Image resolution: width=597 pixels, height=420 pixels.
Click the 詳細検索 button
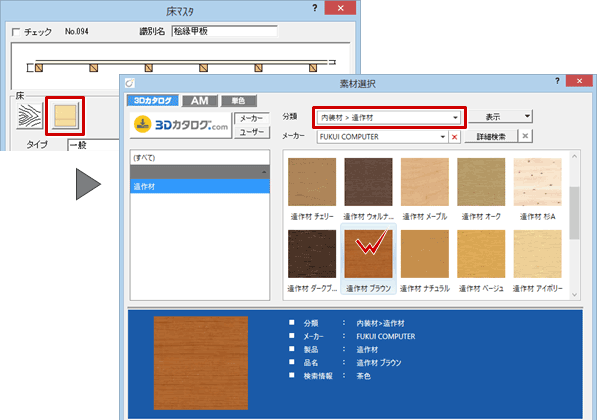[491, 136]
